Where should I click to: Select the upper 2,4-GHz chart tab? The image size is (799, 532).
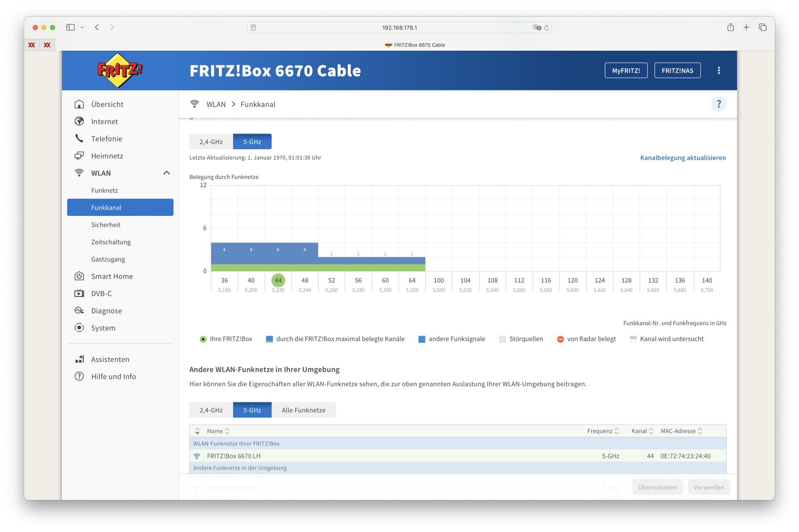(x=211, y=141)
